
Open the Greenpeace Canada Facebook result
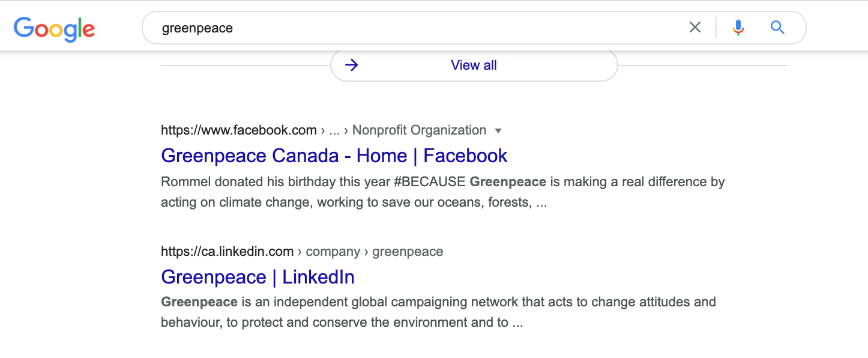[x=334, y=156]
